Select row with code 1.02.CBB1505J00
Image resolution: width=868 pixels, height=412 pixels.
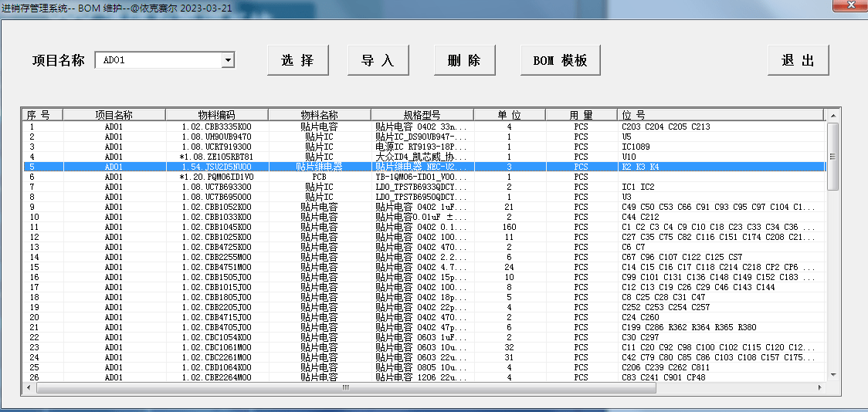[424, 277]
